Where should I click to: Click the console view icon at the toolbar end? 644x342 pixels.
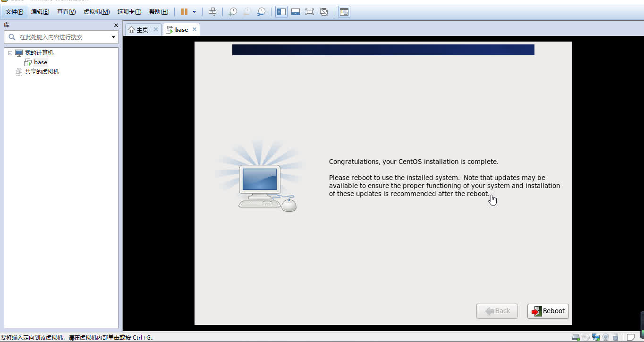[344, 12]
